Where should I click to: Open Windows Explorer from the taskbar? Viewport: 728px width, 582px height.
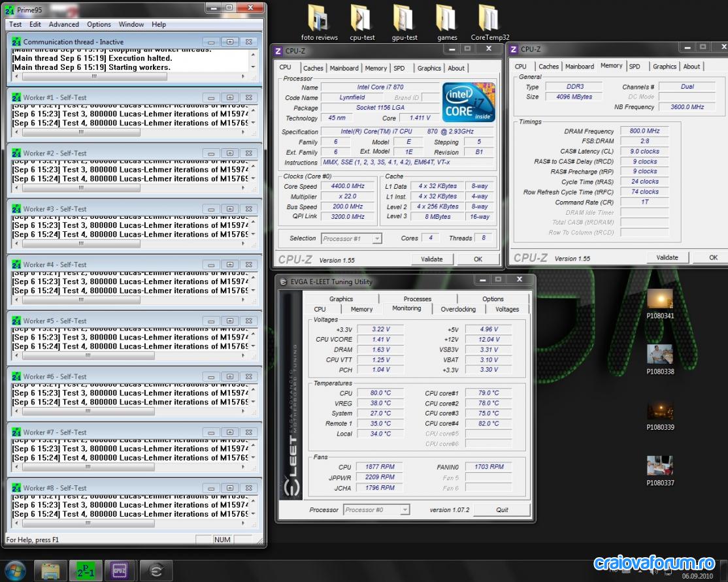(50, 570)
